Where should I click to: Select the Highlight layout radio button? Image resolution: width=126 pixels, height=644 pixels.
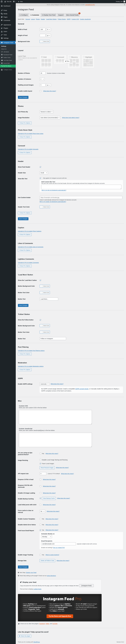point(84,57)
